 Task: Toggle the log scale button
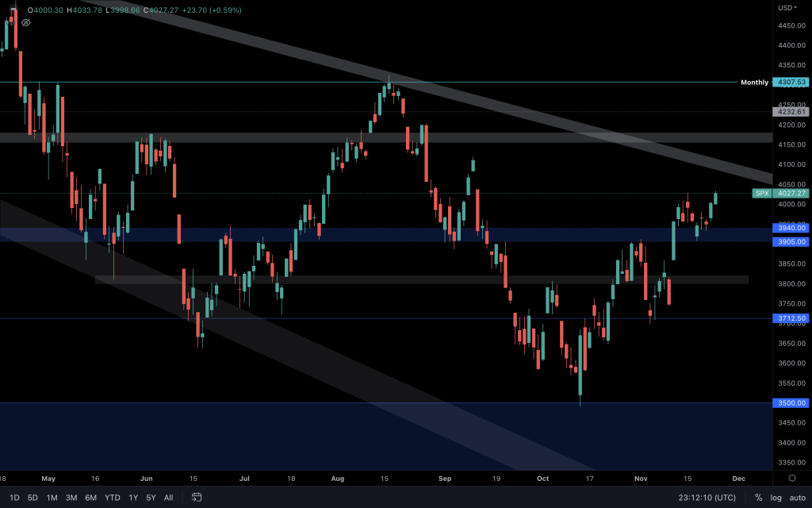click(776, 498)
